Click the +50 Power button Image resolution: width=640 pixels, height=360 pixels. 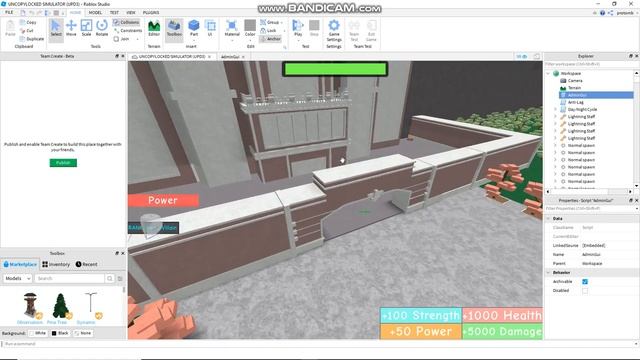(x=421, y=331)
